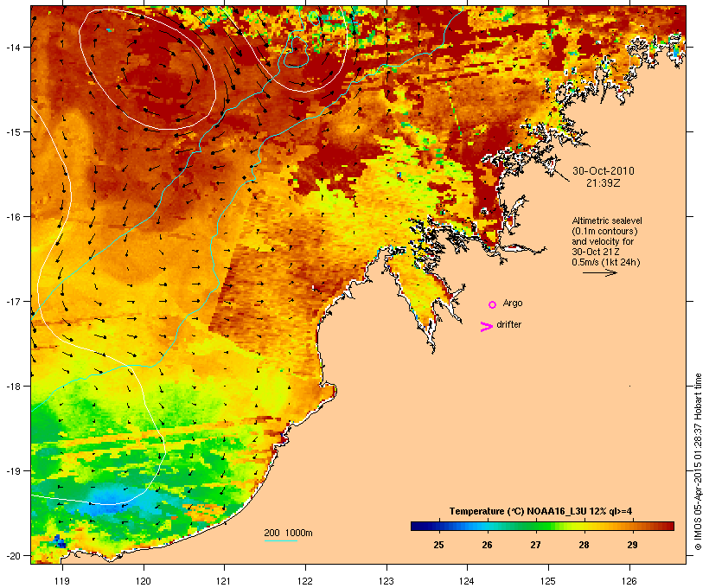Click the '-15' latitude axis label
This screenshot has height=588, width=709.
12,132
